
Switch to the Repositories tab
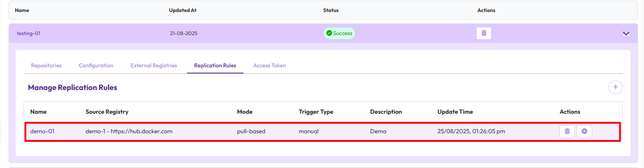click(x=46, y=66)
